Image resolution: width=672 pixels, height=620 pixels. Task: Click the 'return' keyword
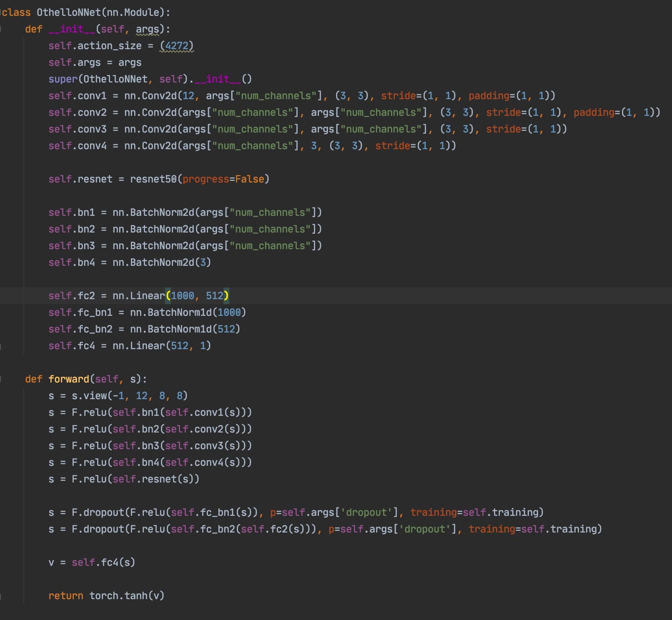pos(66,596)
